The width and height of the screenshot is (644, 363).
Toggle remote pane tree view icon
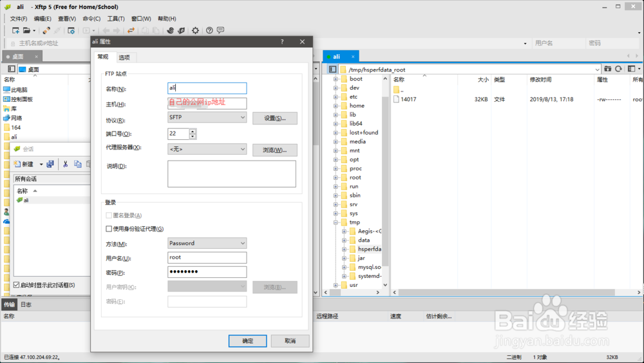pyautogui.click(x=333, y=69)
